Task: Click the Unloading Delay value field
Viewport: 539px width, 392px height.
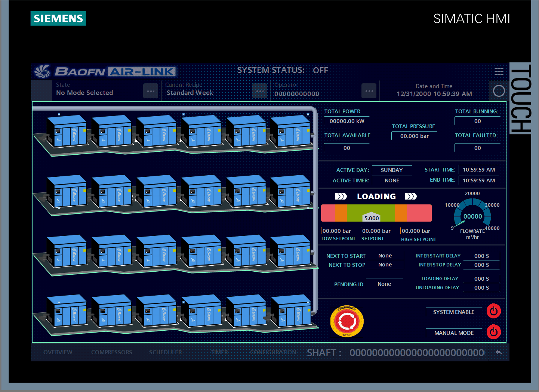Action: [x=481, y=288]
